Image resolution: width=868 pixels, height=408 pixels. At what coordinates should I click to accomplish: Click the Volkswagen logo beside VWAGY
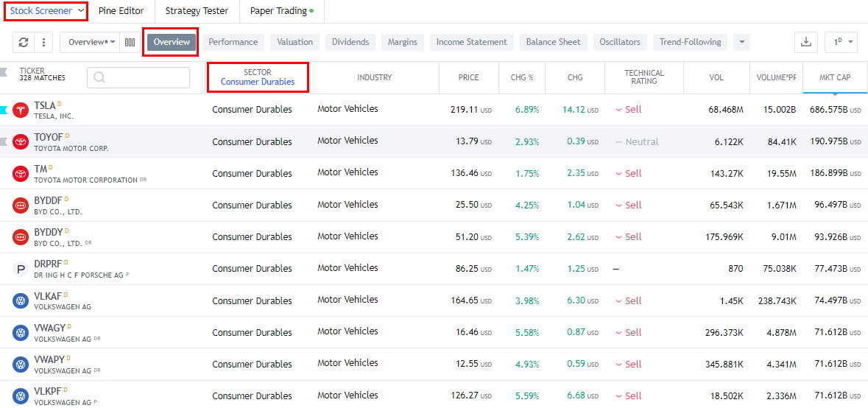click(x=21, y=334)
